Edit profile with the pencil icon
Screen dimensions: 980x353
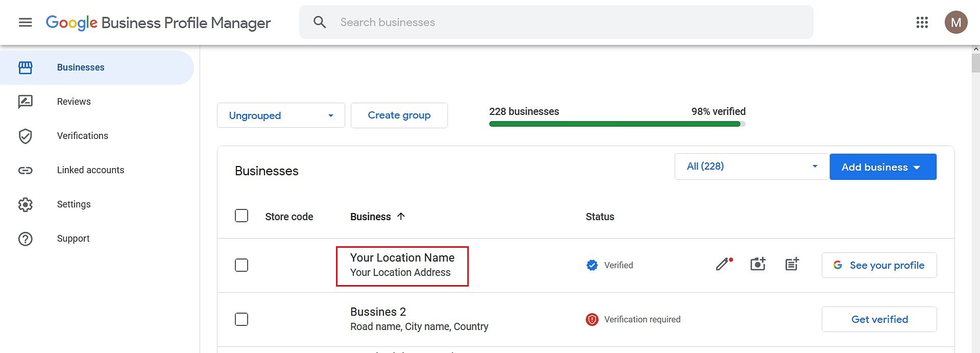click(x=724, y=264)
